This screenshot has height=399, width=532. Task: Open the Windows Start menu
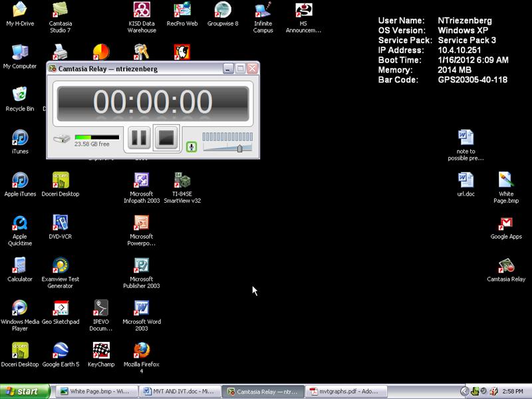pyautogui.click(x=25, y=392)
